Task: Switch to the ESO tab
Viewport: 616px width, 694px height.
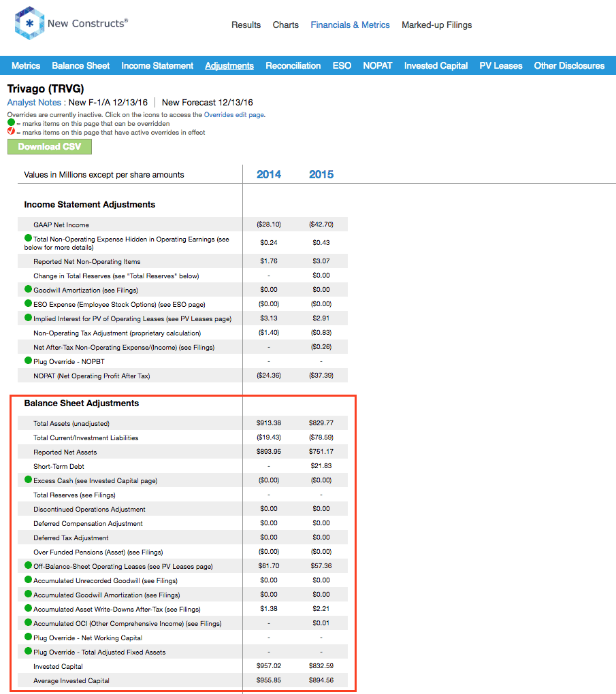Action: click(x=342, y=65)
